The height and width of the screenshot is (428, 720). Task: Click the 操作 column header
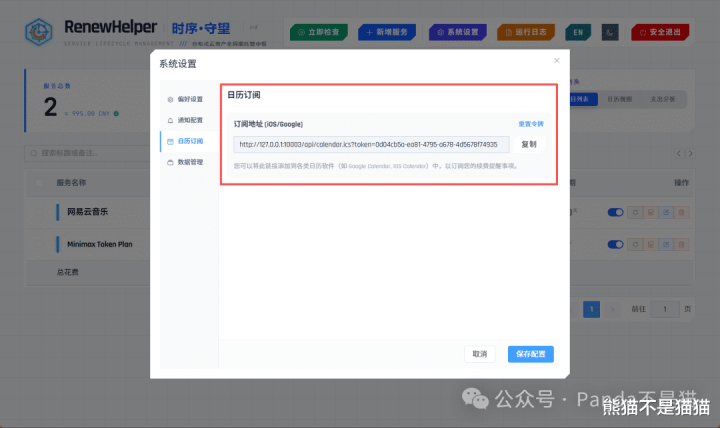[681, 183]
